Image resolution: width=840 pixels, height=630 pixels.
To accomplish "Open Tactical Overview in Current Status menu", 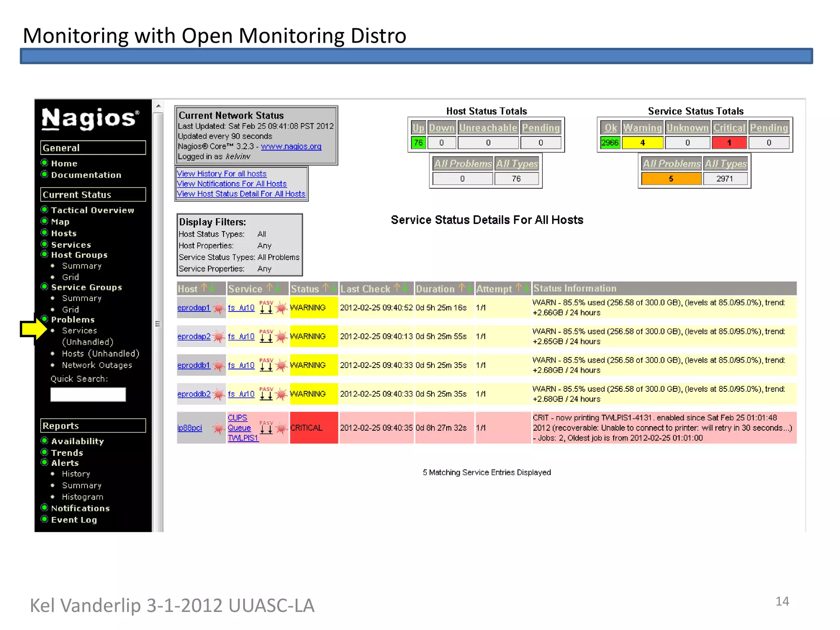I will tap(92, 210).
